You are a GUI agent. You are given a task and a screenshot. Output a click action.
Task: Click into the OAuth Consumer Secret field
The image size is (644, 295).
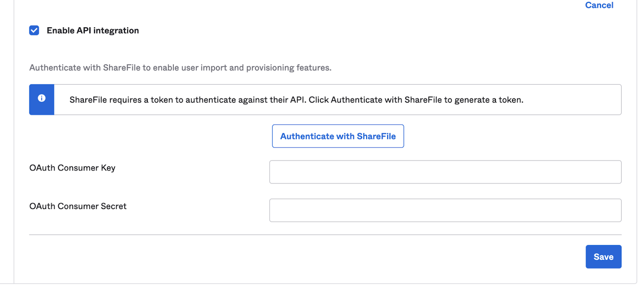coord(445,210)
